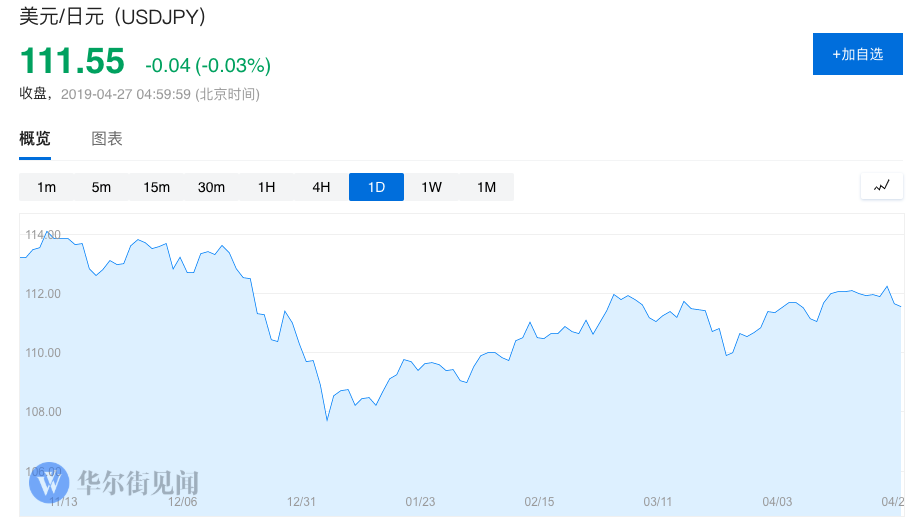This screenshot has width=920, height=530.
Task: Switch to the 1H interval
Action: 266,187
